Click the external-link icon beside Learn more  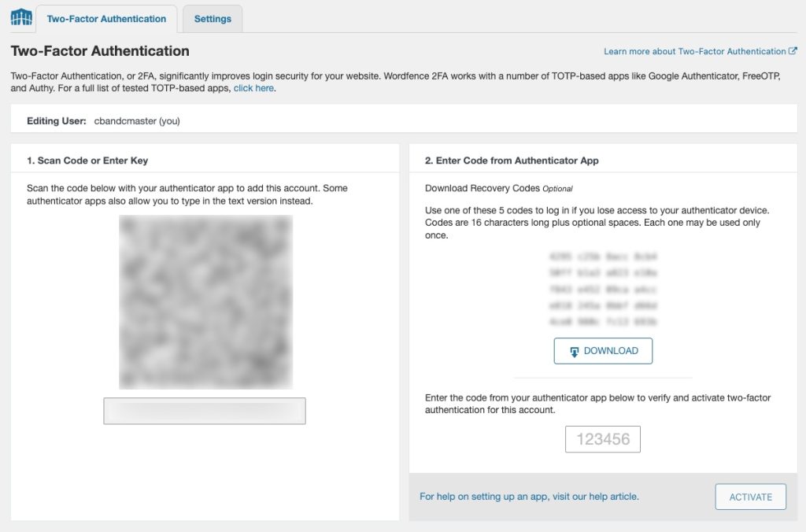pyautogui.click(x=793, y=51)
